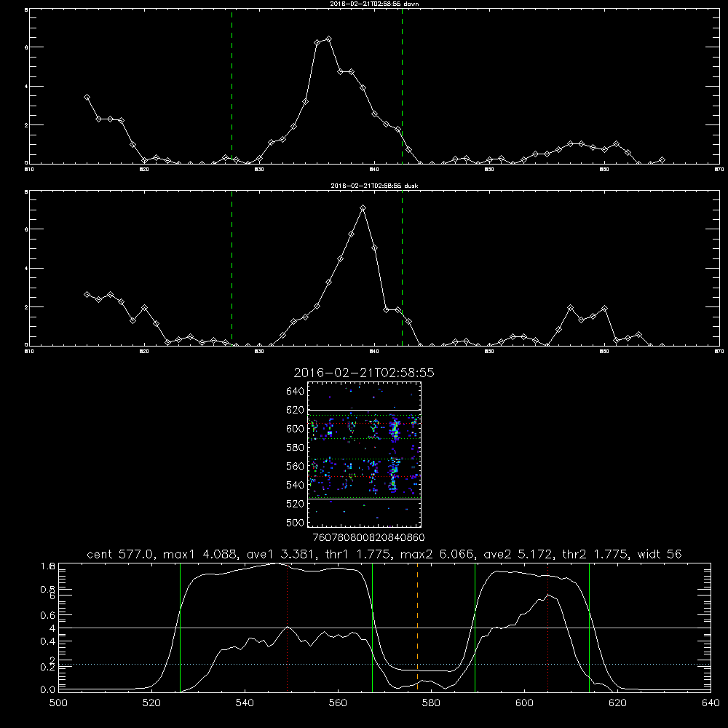Click the first diamond marker of dusk curve
The image size is (728, 728).
click(87, 294)
